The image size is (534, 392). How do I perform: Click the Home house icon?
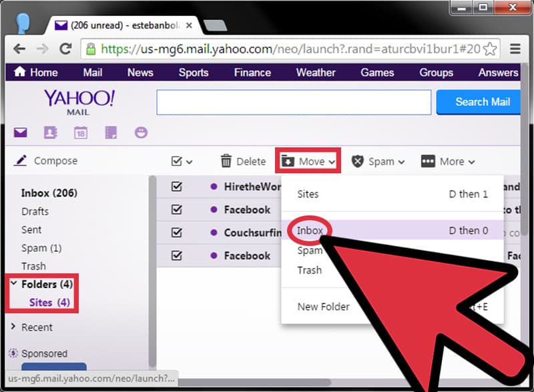(x=19, y=71)
